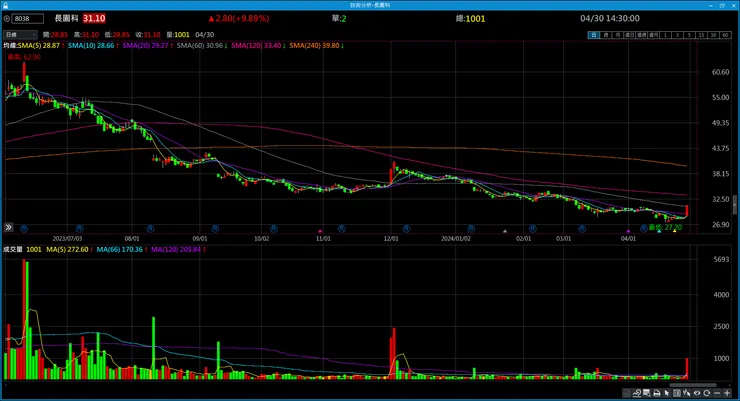Viewport: 740px width, 401px height.
Task: Toggle the eye visibility icon in bottom toolbar
Action: click(697, 393)
